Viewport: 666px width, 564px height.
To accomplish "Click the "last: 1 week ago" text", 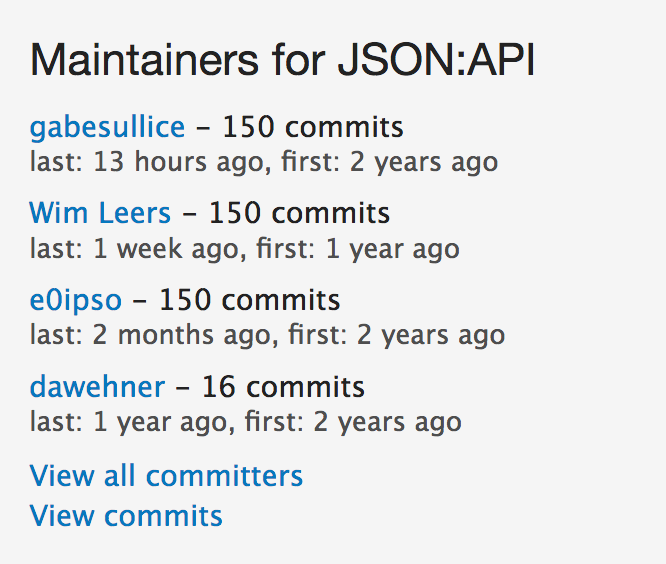I will tap(134, 248).
